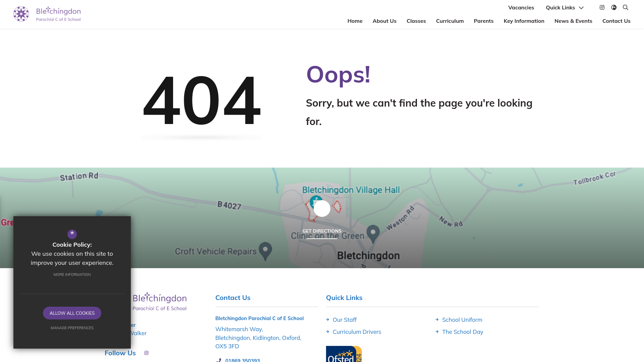Click the school address Whitemarsh Way text
This screenshot has width=644, height=362.
(x=258, y=338)
